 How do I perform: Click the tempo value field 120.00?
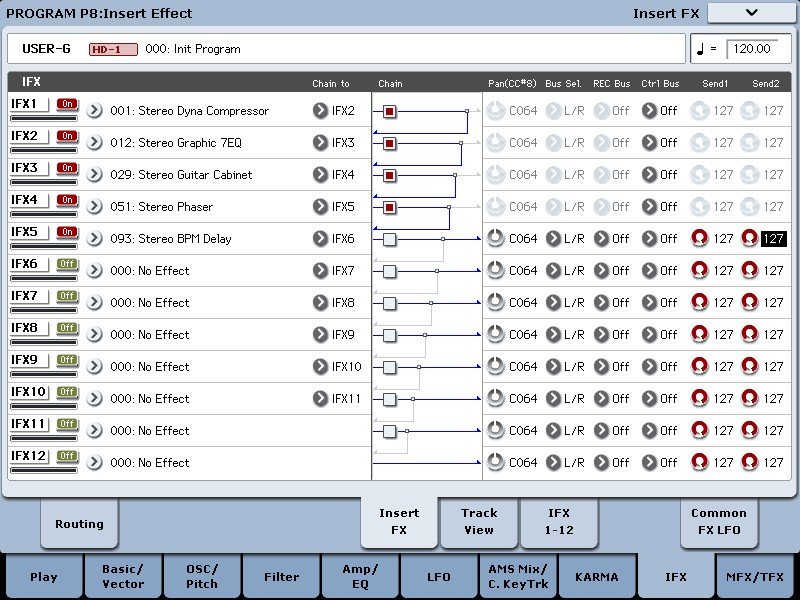tap(750, 48)
